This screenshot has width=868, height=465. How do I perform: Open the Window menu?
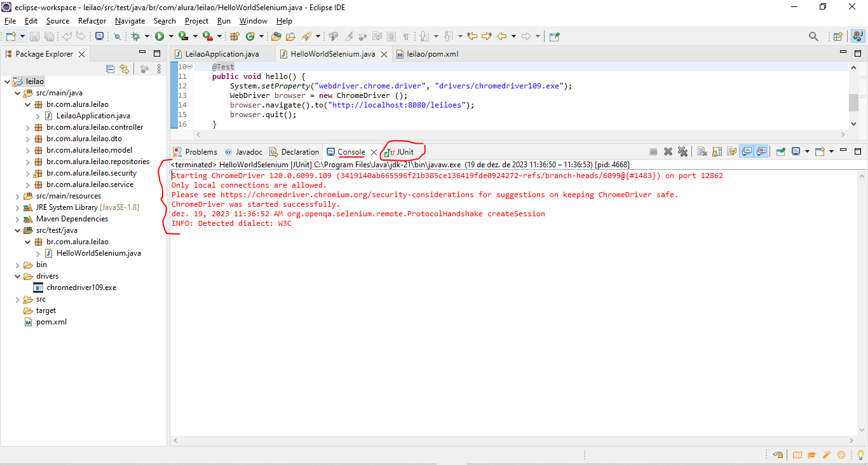click(x=254, y=21)
